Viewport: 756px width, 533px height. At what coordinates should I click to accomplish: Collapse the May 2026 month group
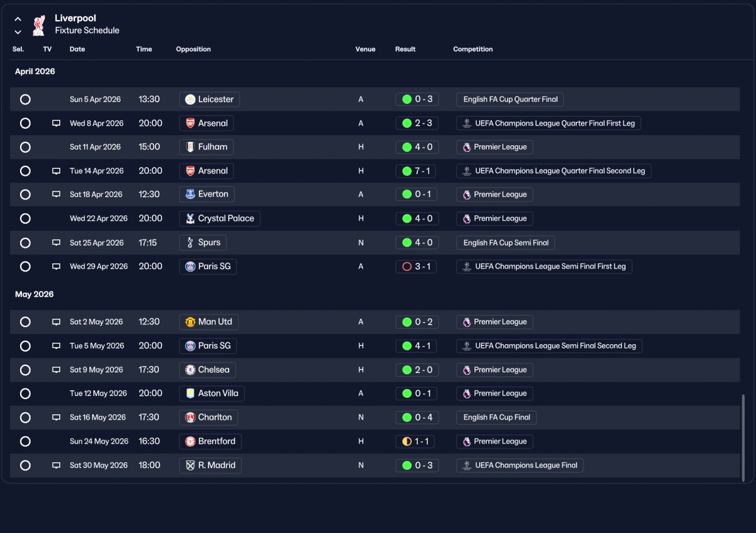[x=34, y=294]
